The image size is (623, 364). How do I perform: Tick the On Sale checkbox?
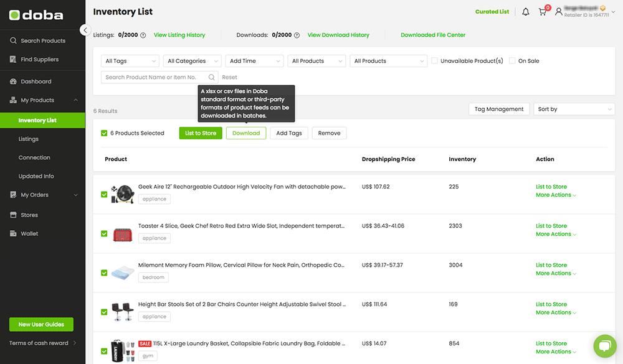512,61
